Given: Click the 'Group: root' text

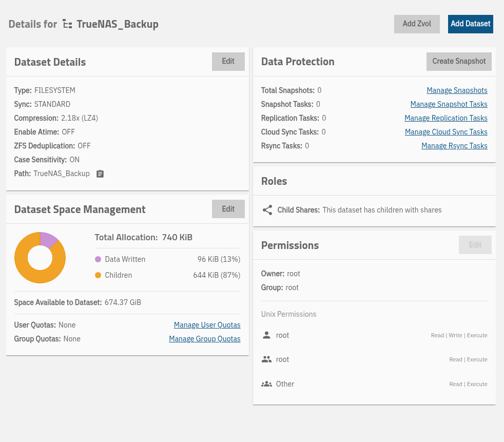Looking at the screenshot, I should [x=280, y=287].
